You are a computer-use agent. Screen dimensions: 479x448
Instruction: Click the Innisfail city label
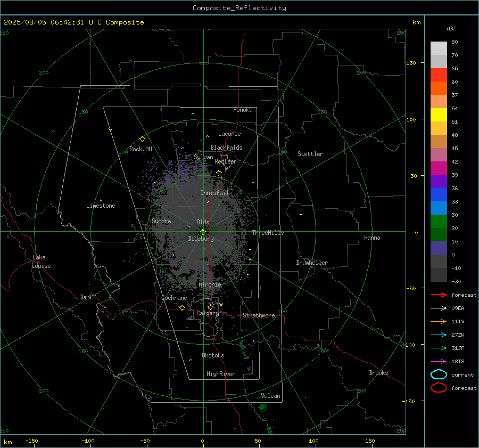click(214, 193)
